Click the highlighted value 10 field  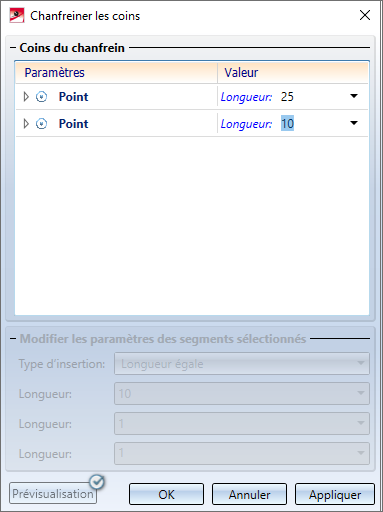[287, 124]
